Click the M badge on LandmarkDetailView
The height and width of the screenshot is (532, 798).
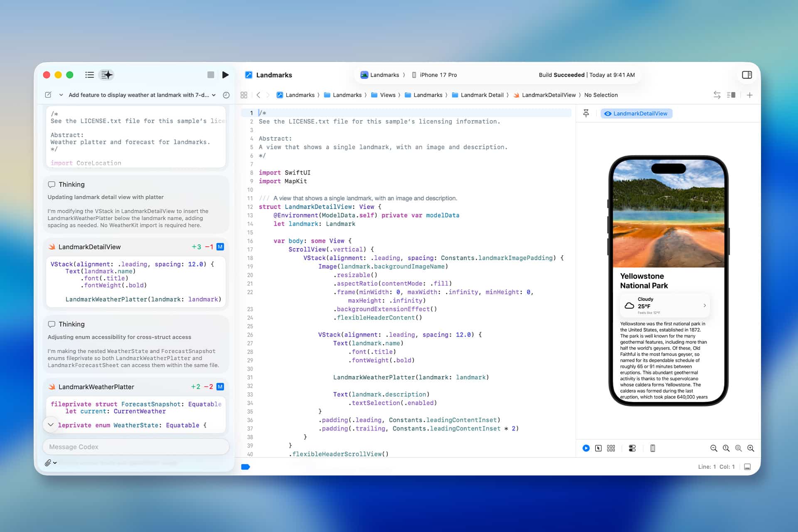[220, 247]
